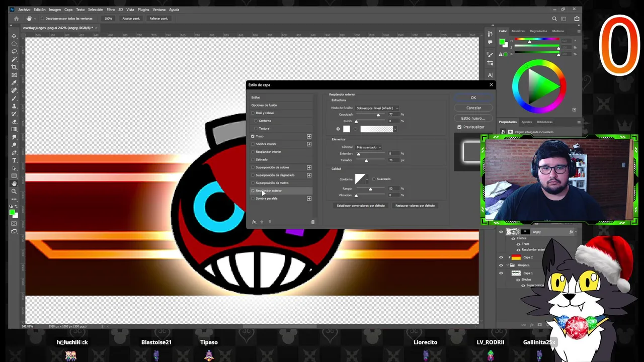Open the Archivo menu

coord(24,10)
